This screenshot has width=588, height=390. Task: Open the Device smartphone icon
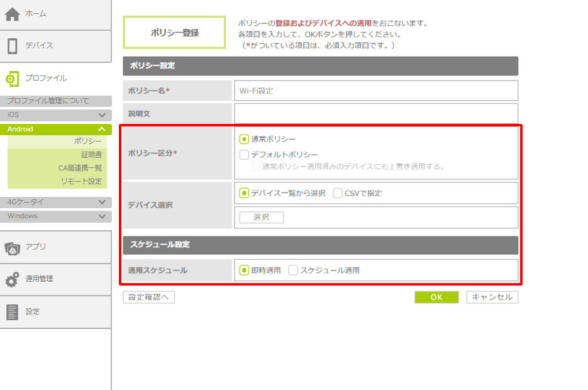coord(13,46)
